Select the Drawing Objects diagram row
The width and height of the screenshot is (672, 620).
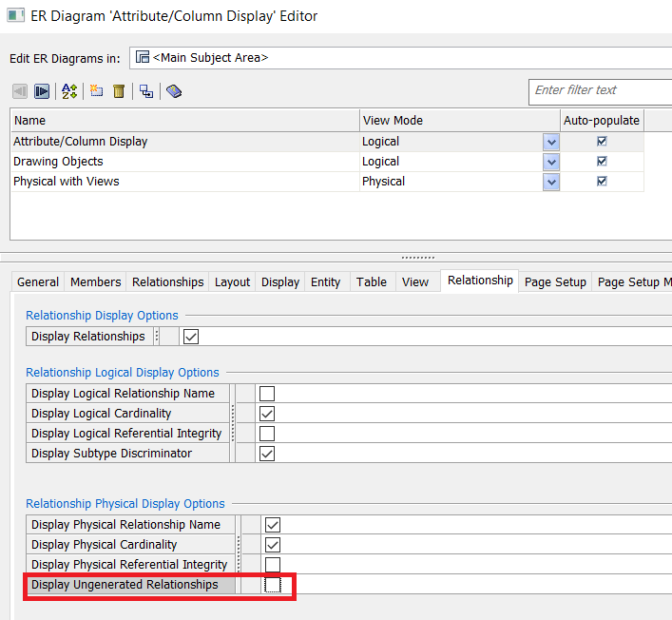tap(58, 162)
